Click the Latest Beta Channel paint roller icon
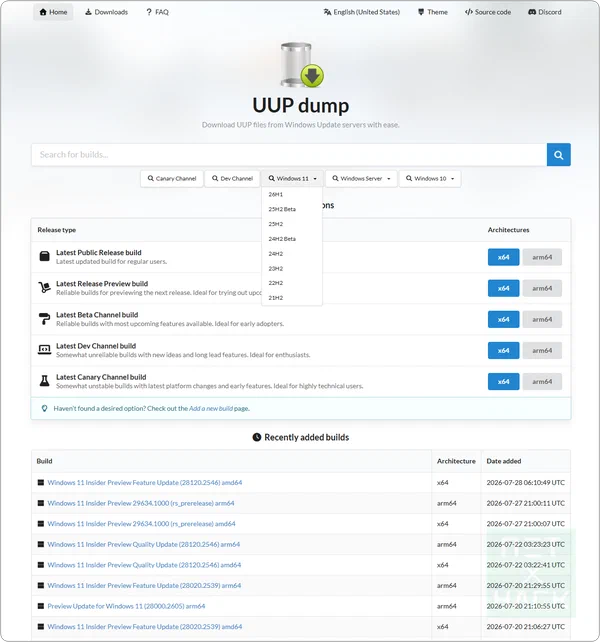Viewport: 600px width, 642px height. tap(44, 319)
